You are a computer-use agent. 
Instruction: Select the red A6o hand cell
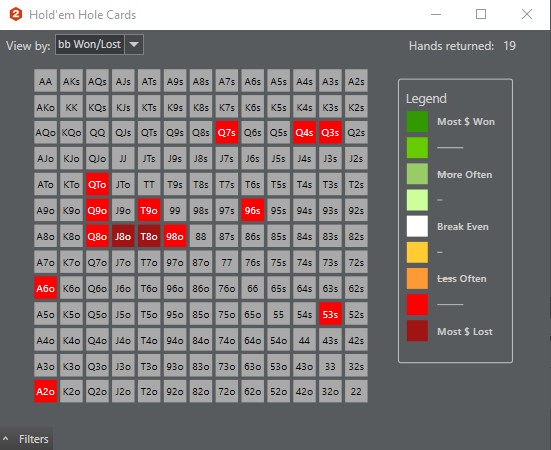coord(46,288)
